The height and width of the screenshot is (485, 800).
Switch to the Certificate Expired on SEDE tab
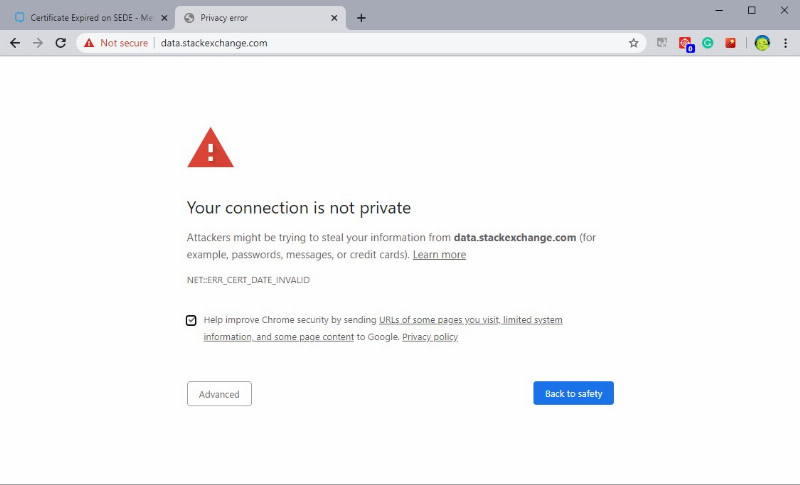[x=87, y=18]
